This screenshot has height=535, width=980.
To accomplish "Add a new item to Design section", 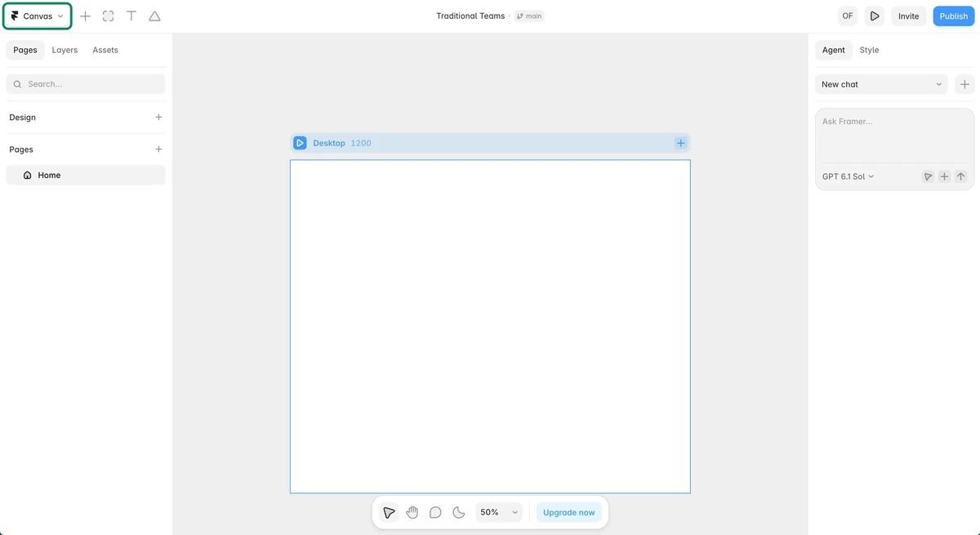I will click(x=158, y=118).
